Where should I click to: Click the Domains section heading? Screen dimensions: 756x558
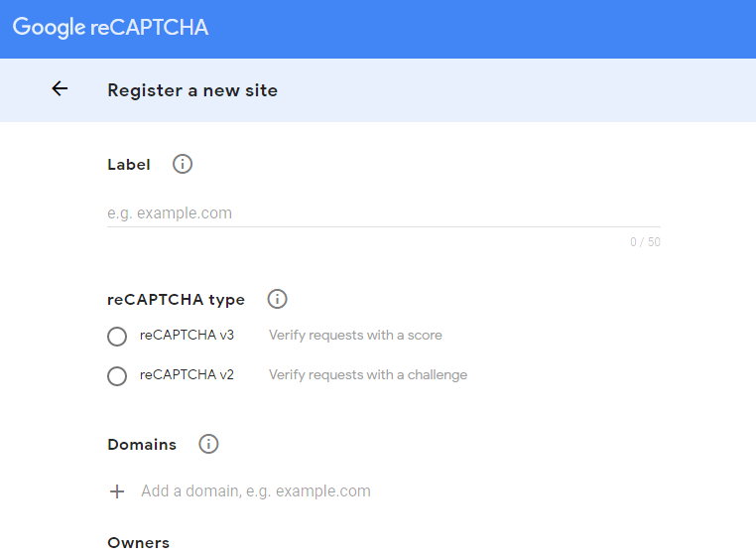(x=142, y=445)
